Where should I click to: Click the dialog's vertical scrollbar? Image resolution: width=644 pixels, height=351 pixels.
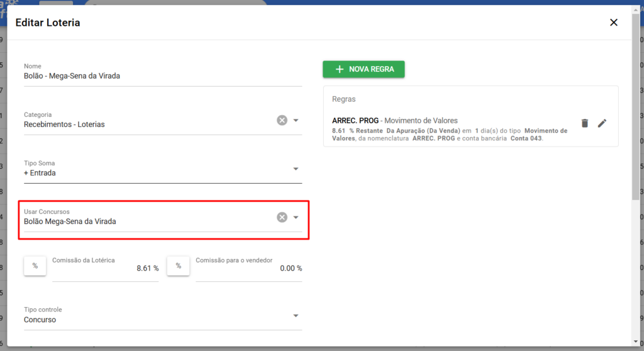coord(636,107)
